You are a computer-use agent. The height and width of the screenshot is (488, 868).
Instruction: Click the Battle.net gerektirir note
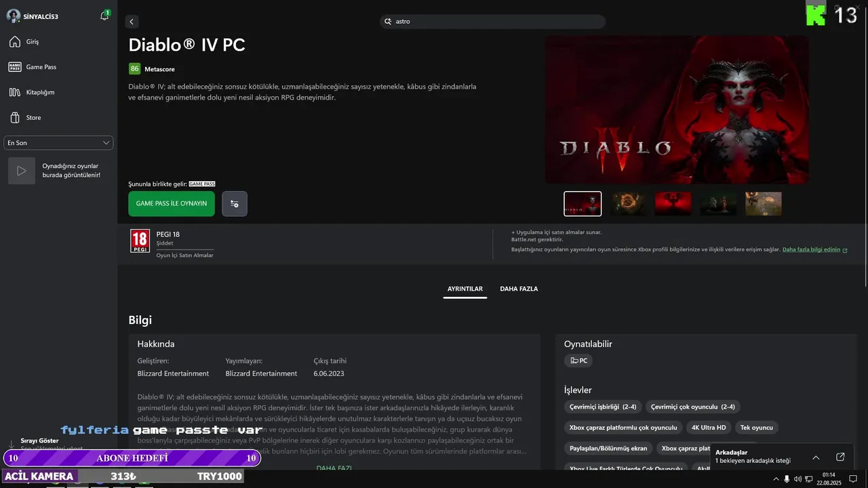[537, 239]
